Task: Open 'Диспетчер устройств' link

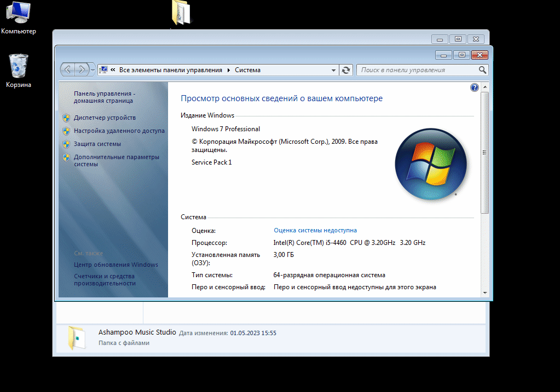Action: [x=105, y=118]
